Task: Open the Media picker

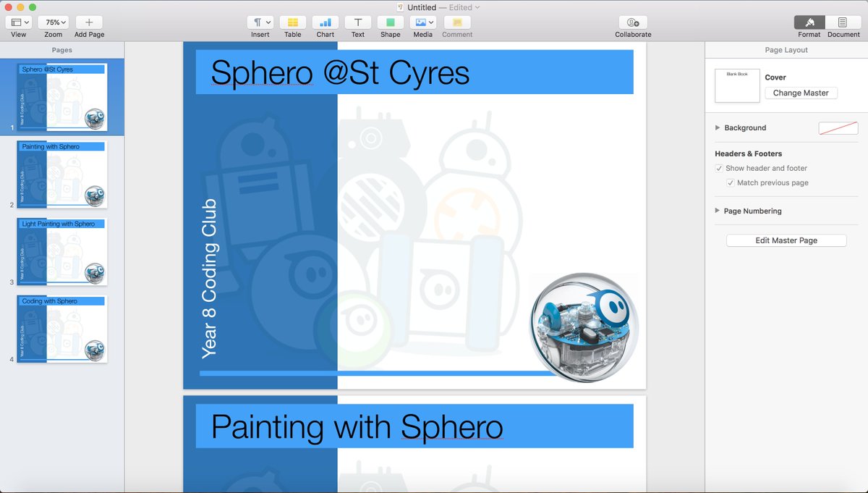Action: pyautogui.click(x=423, y=22)
